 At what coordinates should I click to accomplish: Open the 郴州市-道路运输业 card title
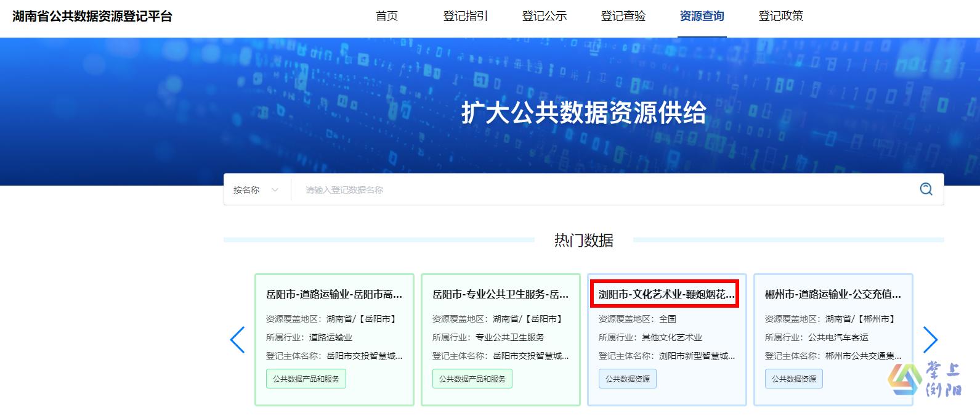click(833, 295)
